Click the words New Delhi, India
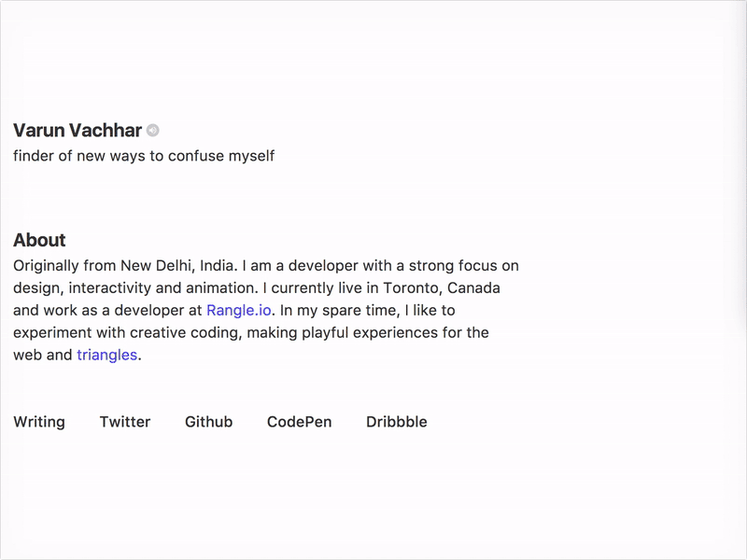This screenshot has height=560, width=747. [x=176, y=266]
